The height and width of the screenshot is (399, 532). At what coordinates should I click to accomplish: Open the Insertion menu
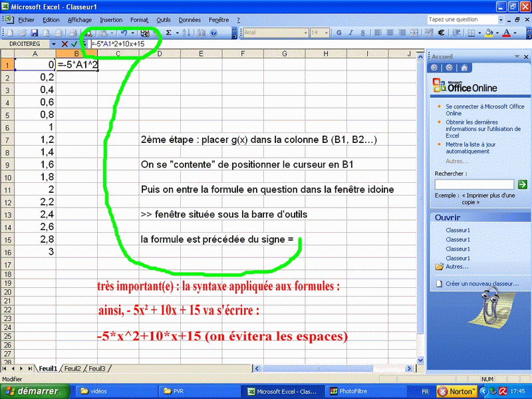coord(111,20)
